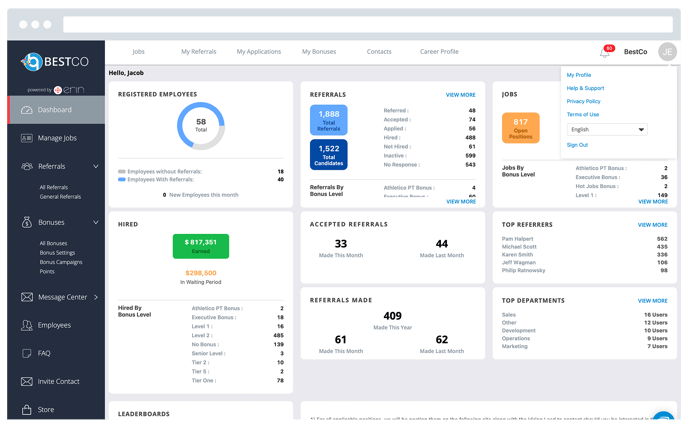The width and height of the screenshot is (688, 428).
Task: Click the FAQ sidebar icon
Action: click(x=25, y=353)
